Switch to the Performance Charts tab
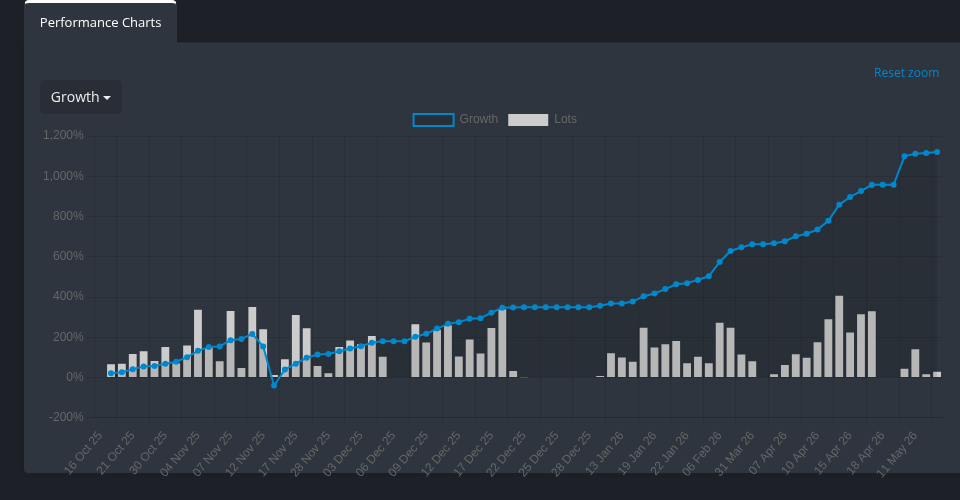Viewport: 960px width, 500px height. 100,23
